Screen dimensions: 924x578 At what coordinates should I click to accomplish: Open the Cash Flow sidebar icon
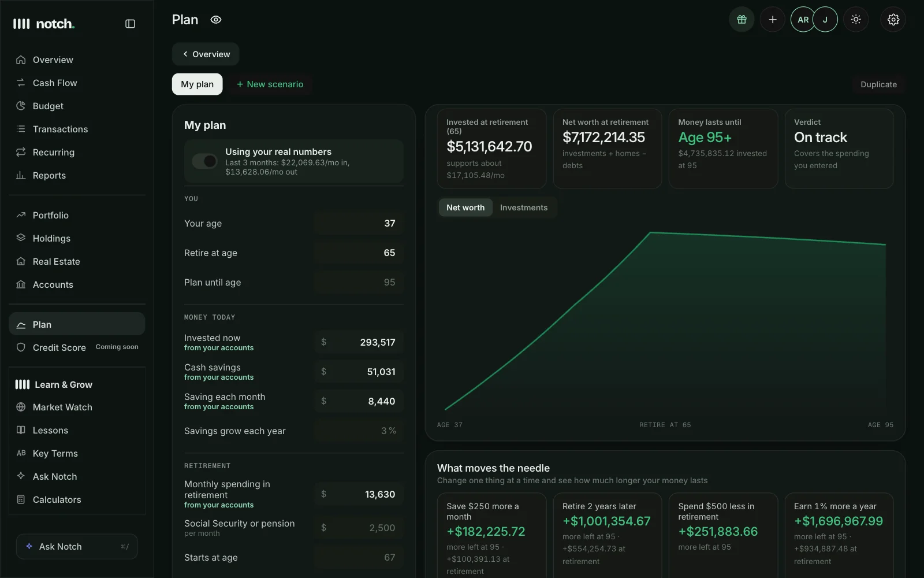(21, 83)
